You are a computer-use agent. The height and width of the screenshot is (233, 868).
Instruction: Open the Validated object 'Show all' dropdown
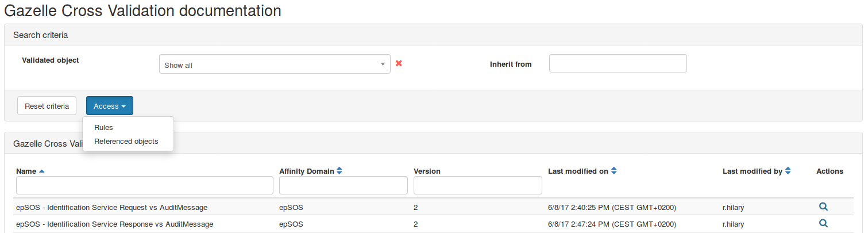[x=274, y=64]
